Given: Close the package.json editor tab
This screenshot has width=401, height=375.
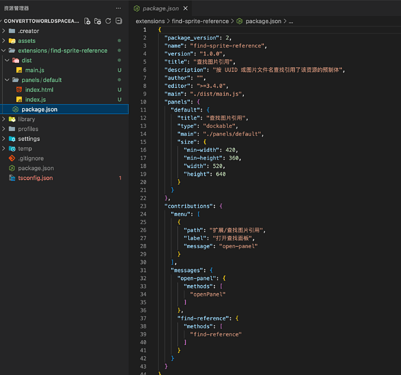Looking at the screenshot, I should click(x=185, y=8).
